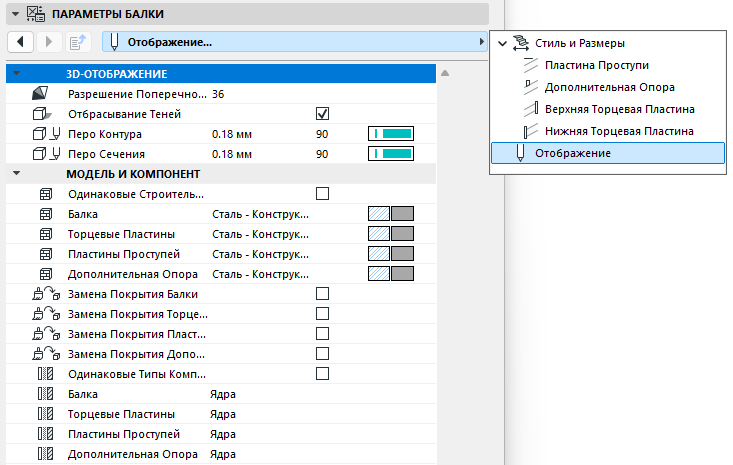Go to previous page with back arrow
The width and height of the screenshot is (733, 465).
click(x=20, y=42)
